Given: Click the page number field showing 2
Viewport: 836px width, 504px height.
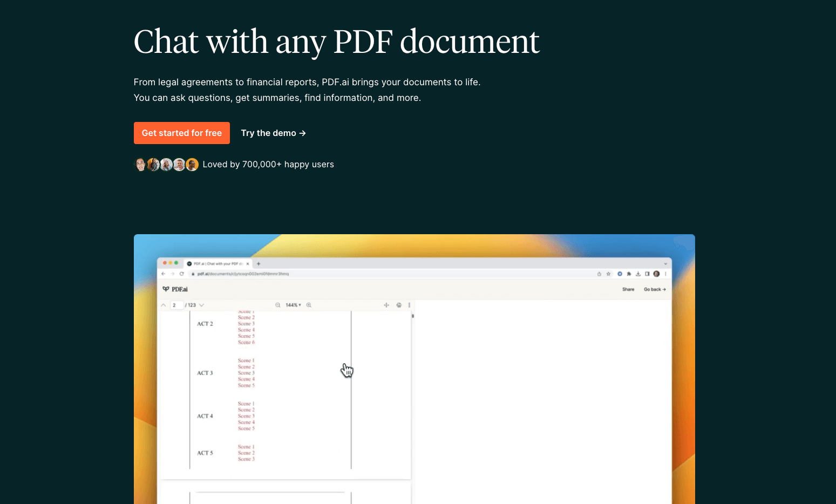Looking at the screenshot, I should [177, 305].
